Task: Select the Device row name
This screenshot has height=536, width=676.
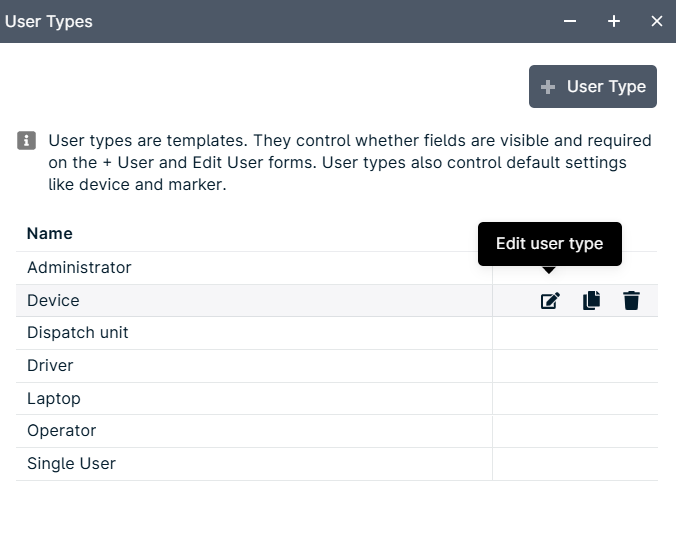Action: coord(53,301)
